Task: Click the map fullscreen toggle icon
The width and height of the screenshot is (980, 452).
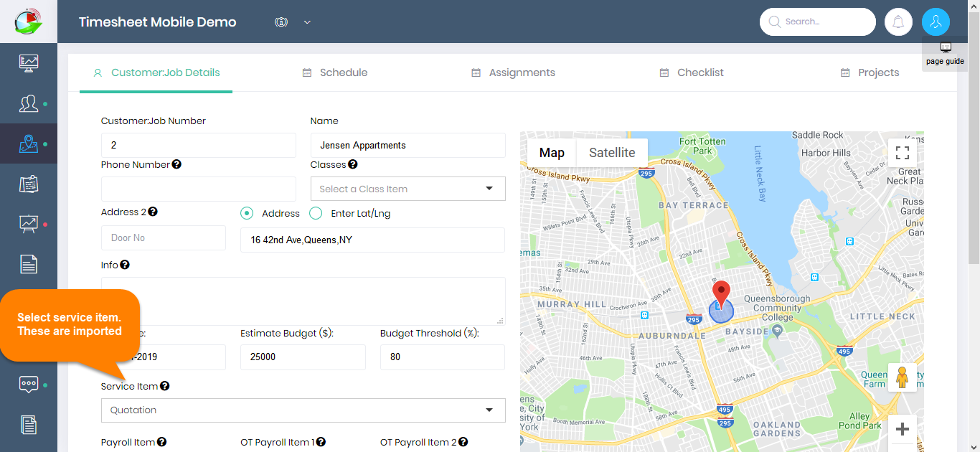Action: (x=902, y=152)
